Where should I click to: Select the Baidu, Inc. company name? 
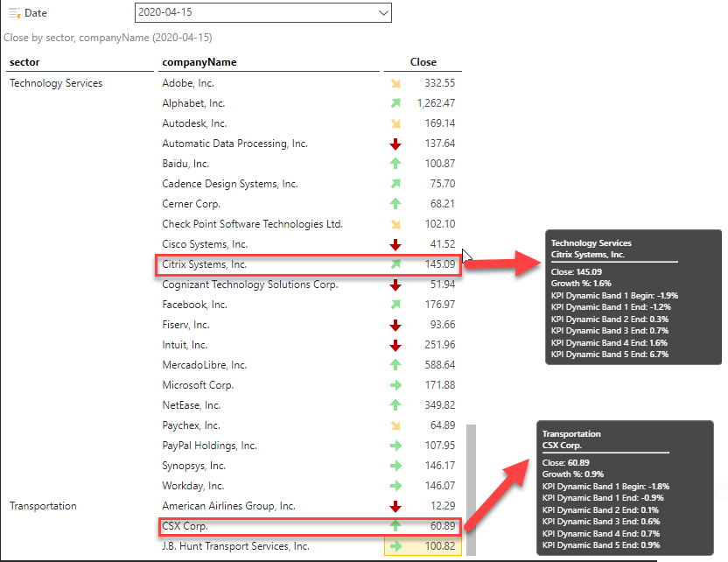pyautogui.click(x=185, y=164)
